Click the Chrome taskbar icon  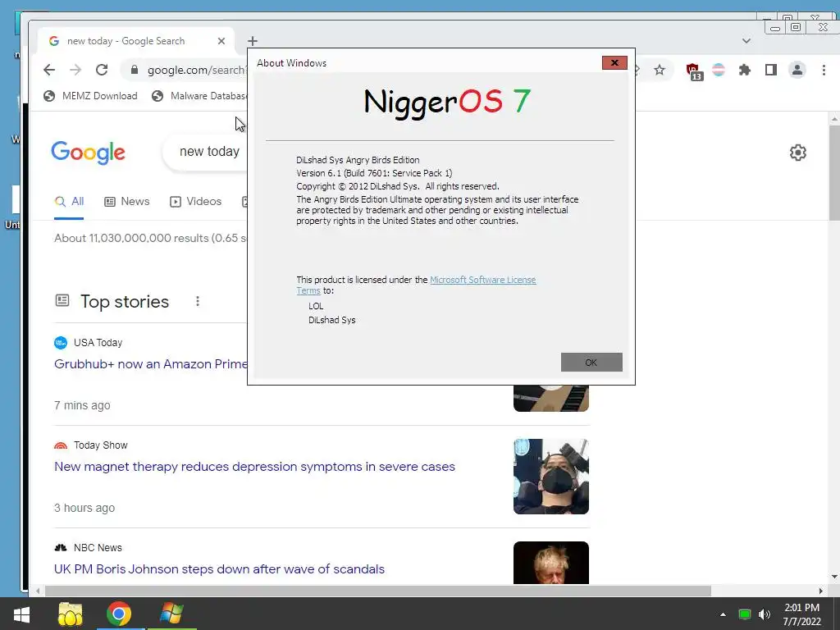pos(120,614)
